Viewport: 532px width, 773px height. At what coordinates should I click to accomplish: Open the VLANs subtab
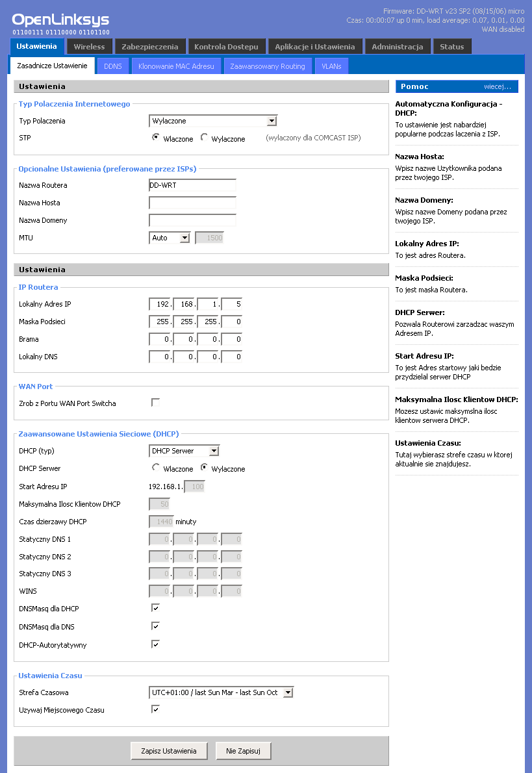click(331, 66)
